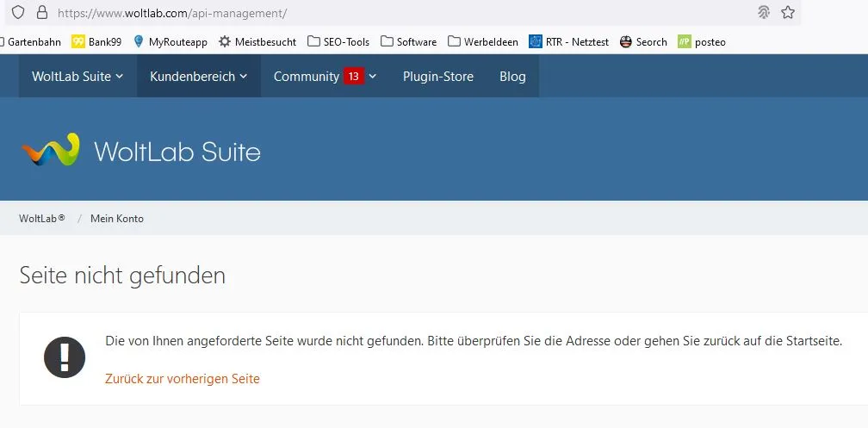Bookmark this page with the star icon
This screenshot has height=428, width=868.
(788, 13)
